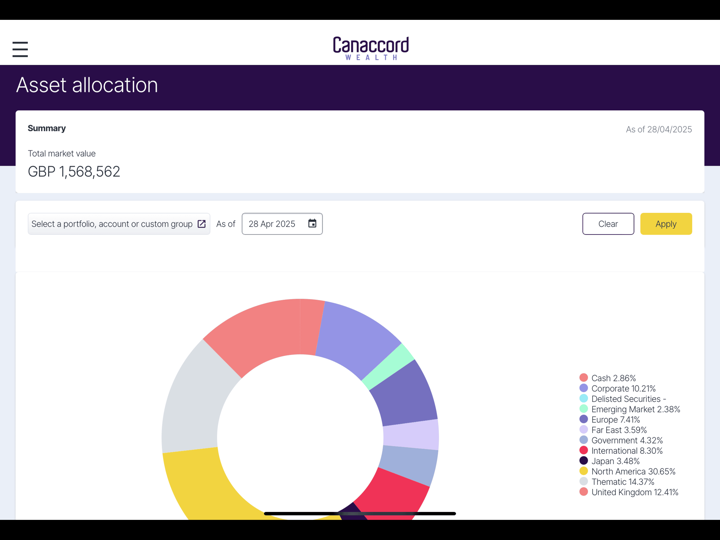Select the International 8.30% legend entry
720x540 pixels.
click(626, 451)
